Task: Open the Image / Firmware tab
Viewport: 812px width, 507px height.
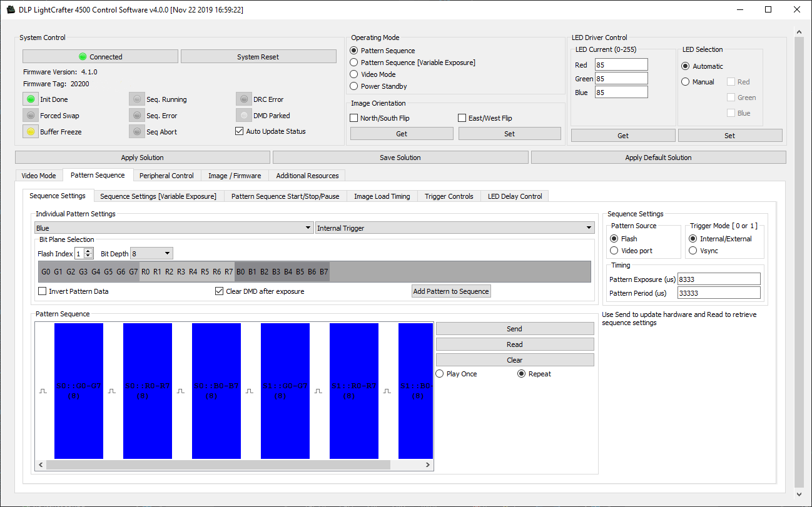Action: click(235, 176)
